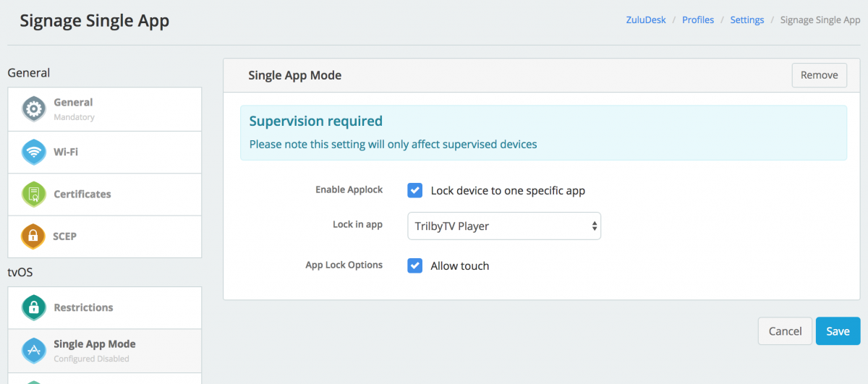Click the Remove button

(x=819, y=75)
